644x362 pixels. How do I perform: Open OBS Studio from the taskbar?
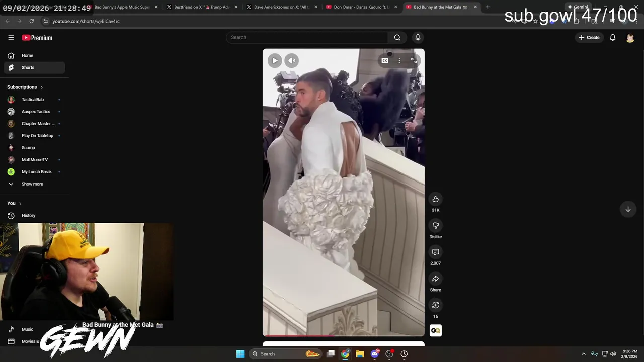pos(389,354)
